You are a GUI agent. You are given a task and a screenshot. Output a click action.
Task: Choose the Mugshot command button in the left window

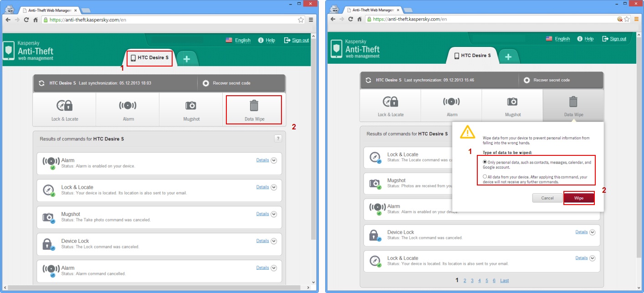[191, 109]
